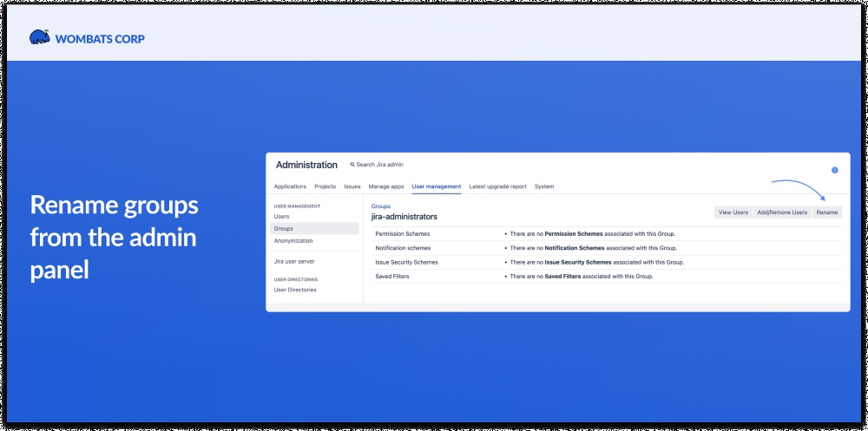Image resolution: width=868 pixels, height=431 pixels.
Task: Click the Administration page title
Action: tap(306, 165)
